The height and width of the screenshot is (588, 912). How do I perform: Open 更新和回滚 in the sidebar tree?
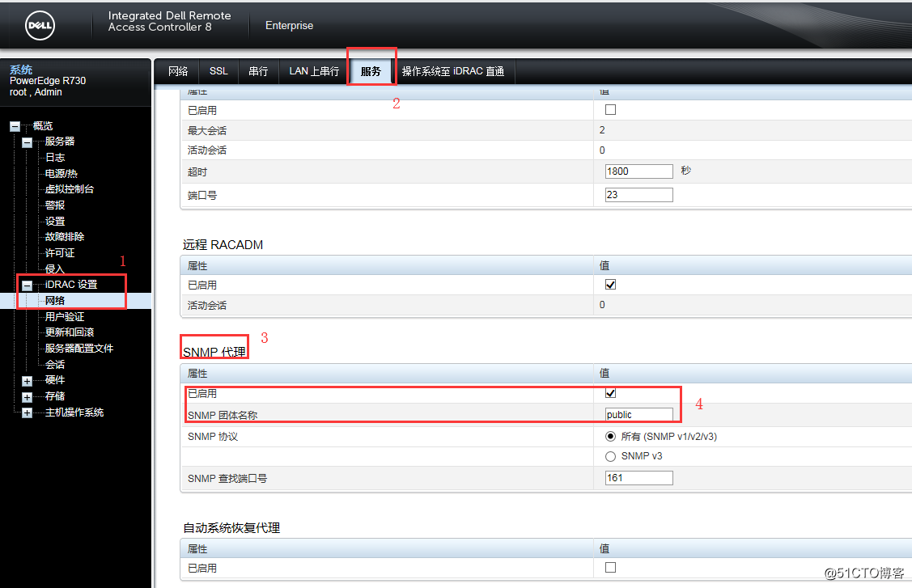click(70, 332)
